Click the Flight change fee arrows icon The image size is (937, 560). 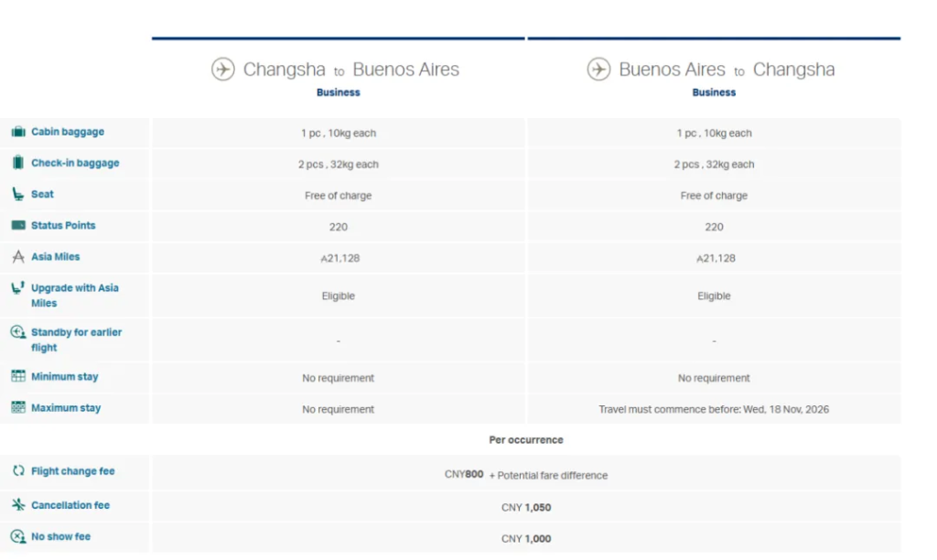pos(18,471)
